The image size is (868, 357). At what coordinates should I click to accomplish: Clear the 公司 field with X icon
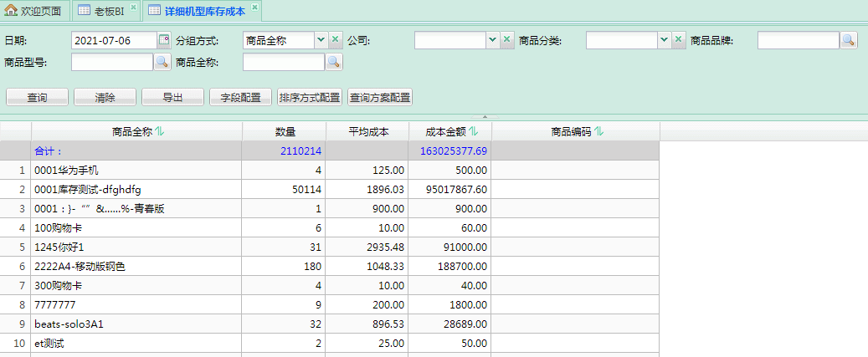[507, 40]
